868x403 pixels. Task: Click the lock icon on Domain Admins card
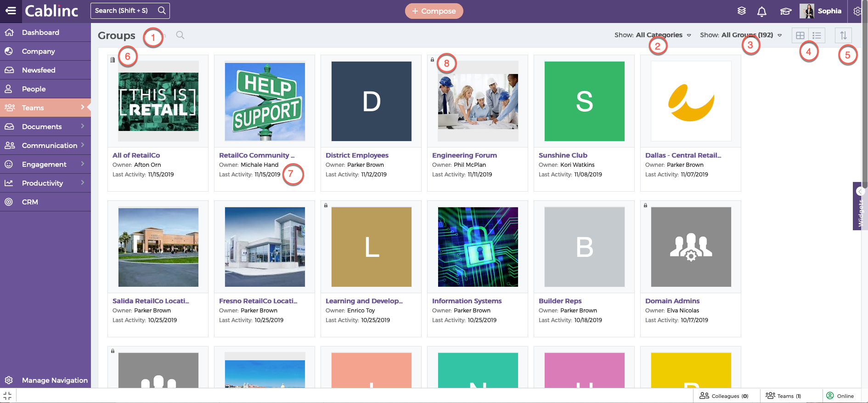coord(645,205)
